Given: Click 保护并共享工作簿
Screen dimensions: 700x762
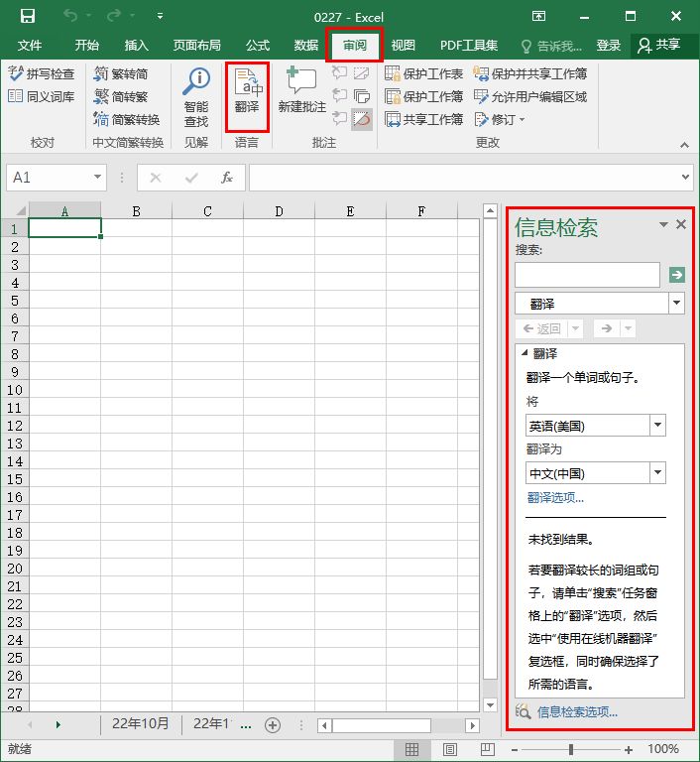Looking at the screenshot, I should [x=530, y=73].
